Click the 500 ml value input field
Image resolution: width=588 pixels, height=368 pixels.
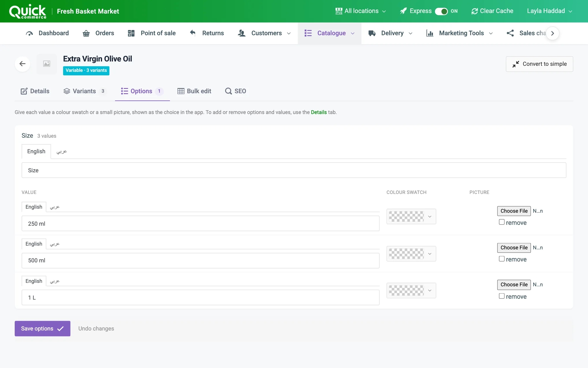(x=200, y=260)
